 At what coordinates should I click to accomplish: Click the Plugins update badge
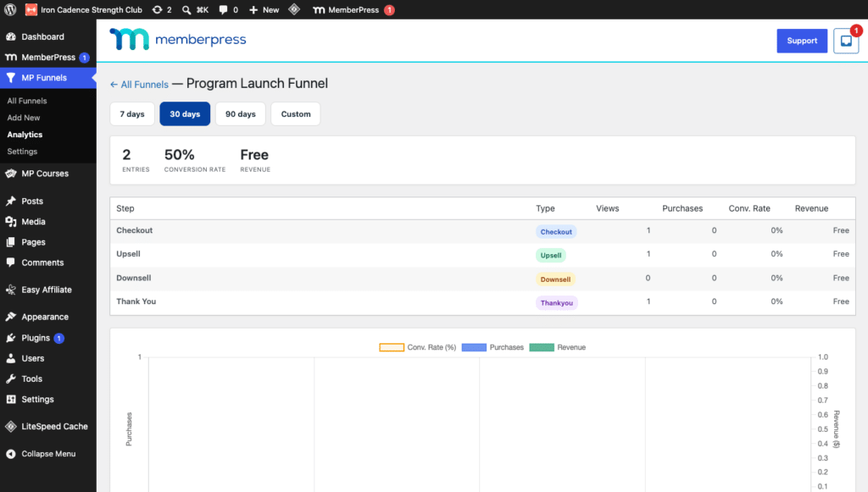[x=59, y=338]
